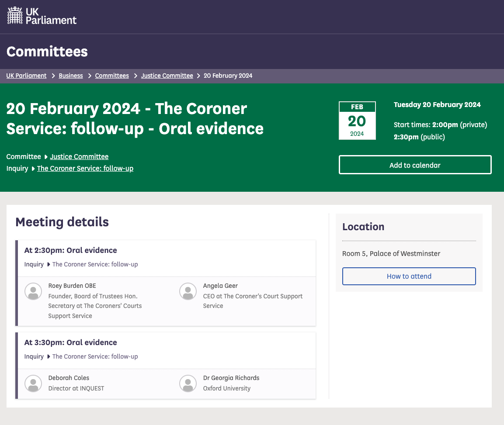Click 'At 3:30pm: Oral evidence' heading
Viewport: 504px width, 425px height.
point(71,342)
